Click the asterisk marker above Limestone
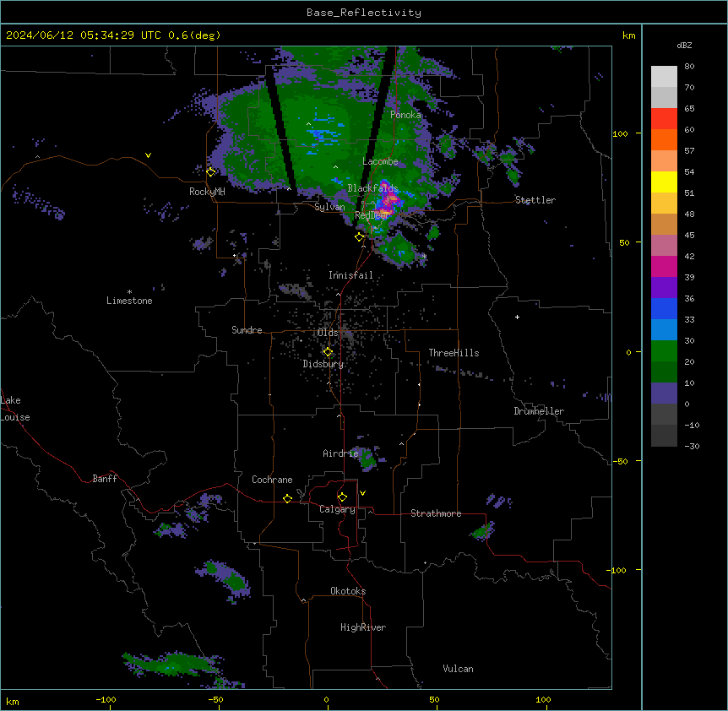 [x=129, y=292]
